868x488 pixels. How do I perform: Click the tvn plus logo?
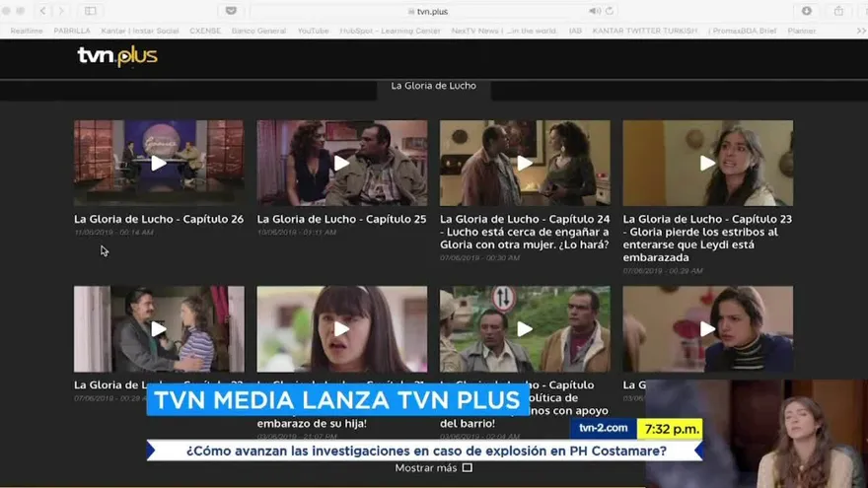117,56
